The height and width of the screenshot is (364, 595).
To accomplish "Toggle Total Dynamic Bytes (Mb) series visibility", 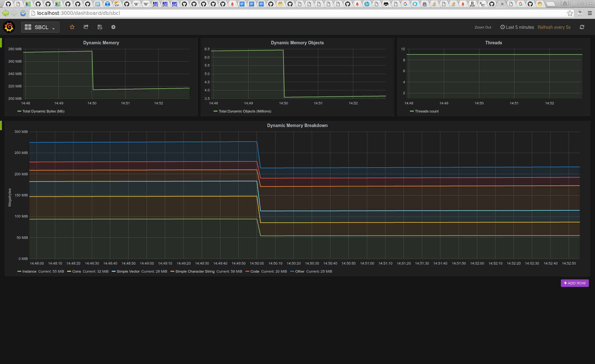I will click(x=43, y=111).
